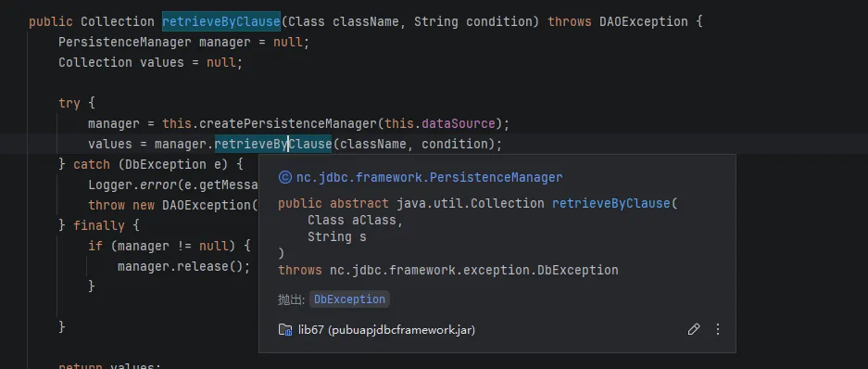Open the nc.jdbc.framework.PersistenceManager link
Image resolution: width=868 pixels, height=369 pixels.
pos(429,177)
